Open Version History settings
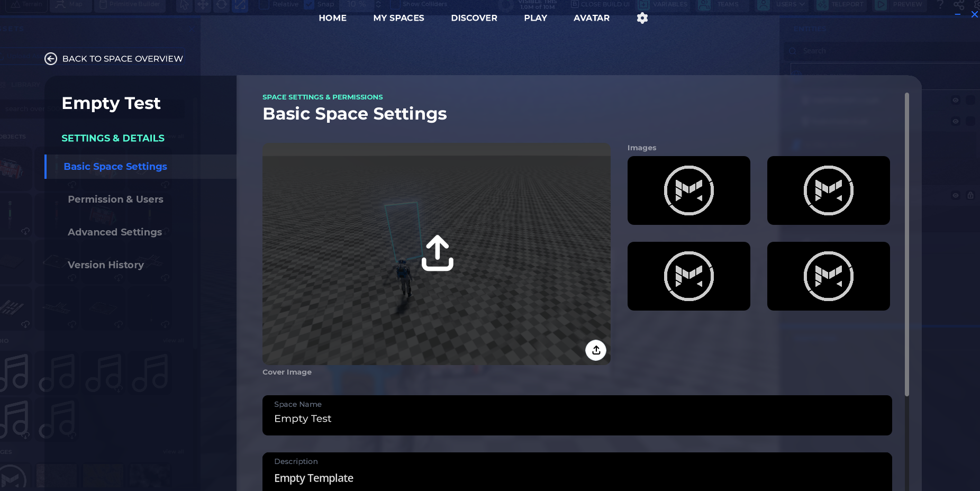The height and width of the screenshot is (491, 980). pyautogui.click(x=105, y=265)
